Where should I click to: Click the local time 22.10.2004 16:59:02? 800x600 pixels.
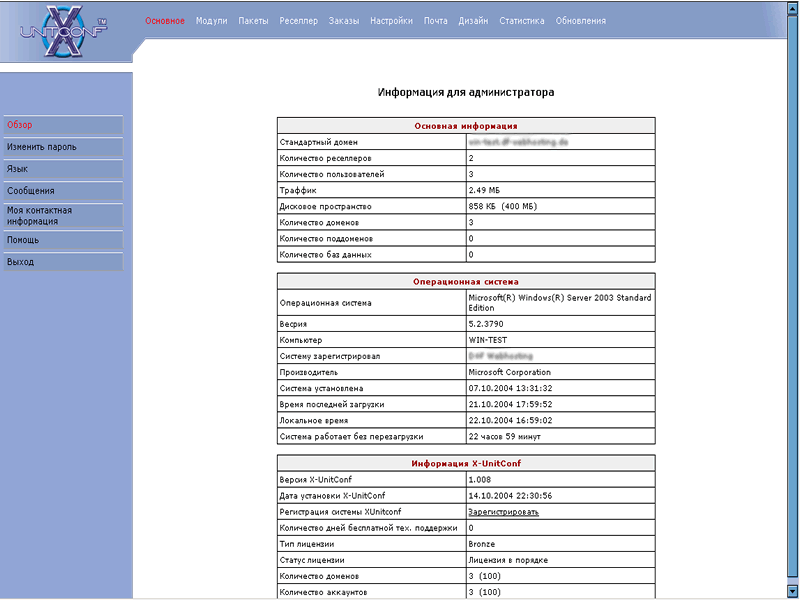(510, 420)
